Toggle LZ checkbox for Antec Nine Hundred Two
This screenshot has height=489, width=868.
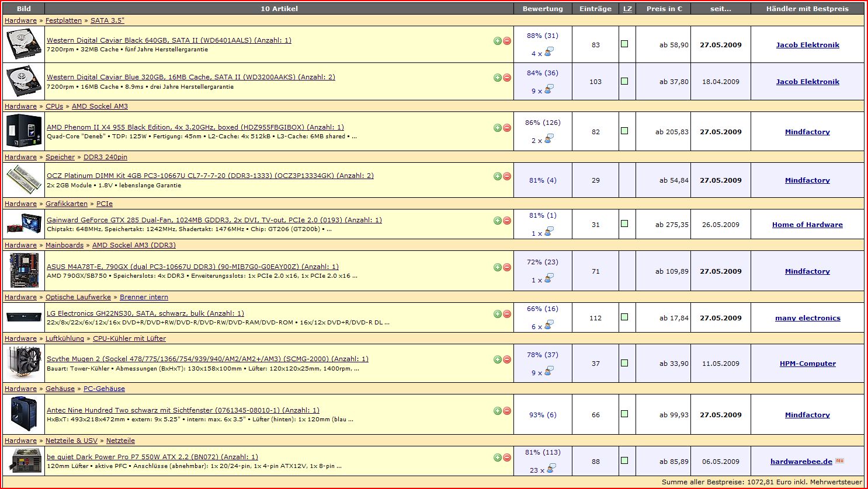pyautogui.click(x=624, y=414)
